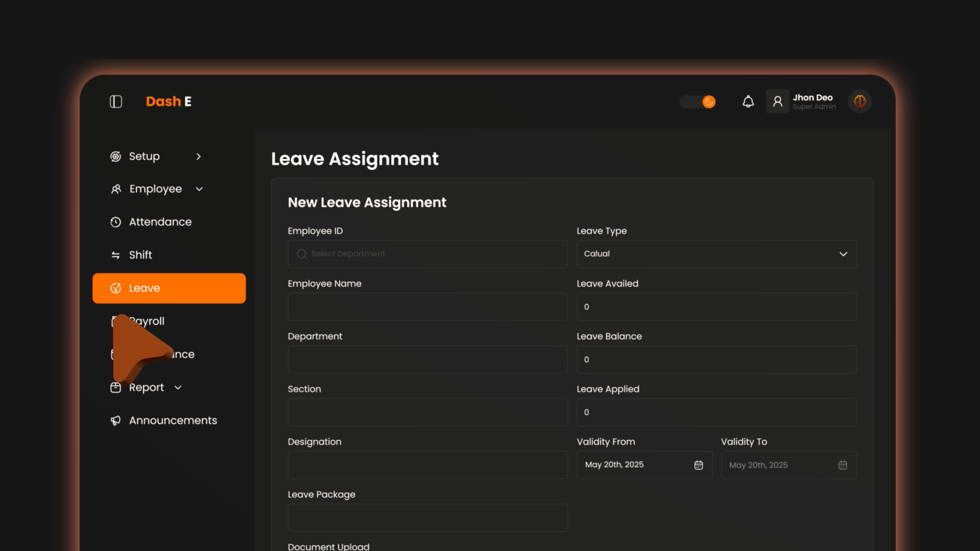Click the Employee Name input field
The image size is (980, 551).
[x=427, y=307]
